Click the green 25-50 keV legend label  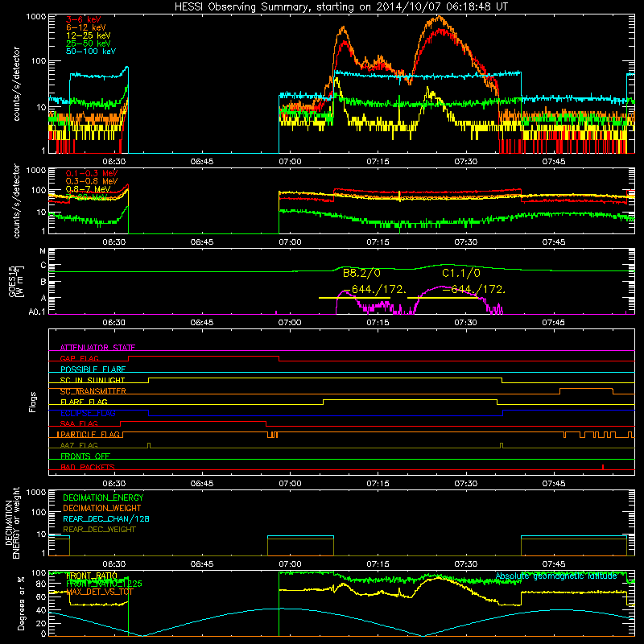click(89, 43)
